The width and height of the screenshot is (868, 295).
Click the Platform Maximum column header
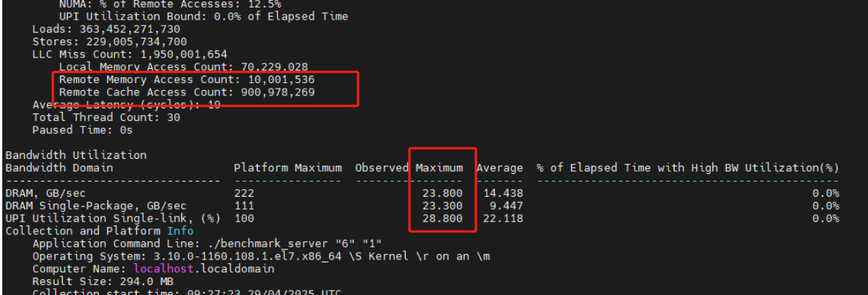tap(288, 167)
